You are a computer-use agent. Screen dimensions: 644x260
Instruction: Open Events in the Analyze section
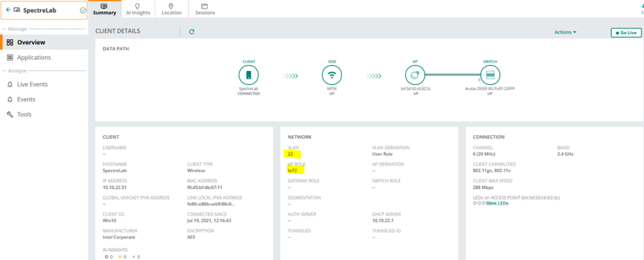26,99
